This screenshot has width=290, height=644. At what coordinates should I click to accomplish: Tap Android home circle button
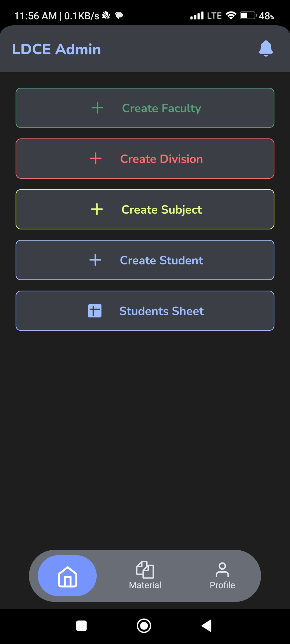[x=144, y=626]
